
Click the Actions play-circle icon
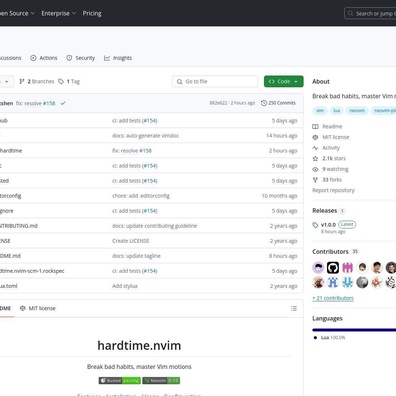coord(33,58)
